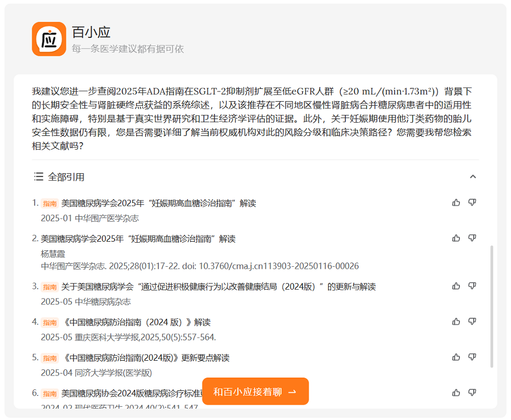Click the 和百小应接着聊 button
The height and width of the screenshot is (420, 511).
coord(255,391)
